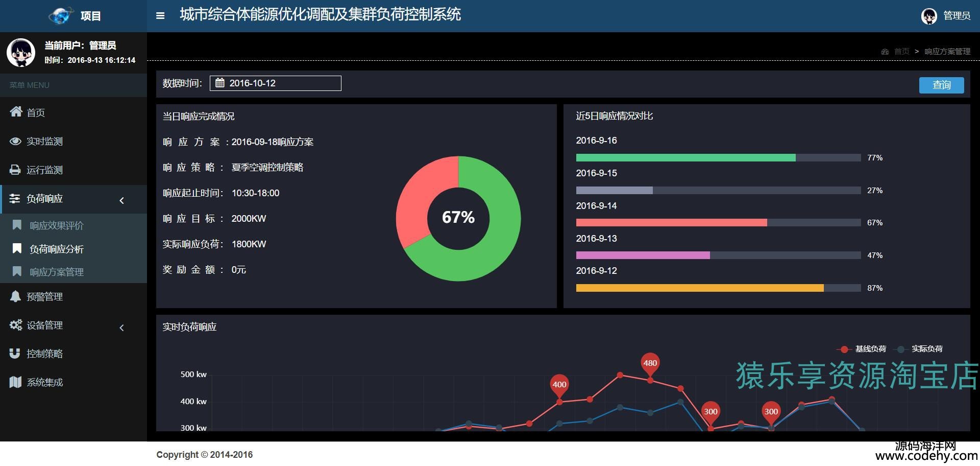Click the gray 27% bar for 2016-9-15
The height and width of the screenshot is (466, 980).
pyautogui.click(x=614, y=191)
